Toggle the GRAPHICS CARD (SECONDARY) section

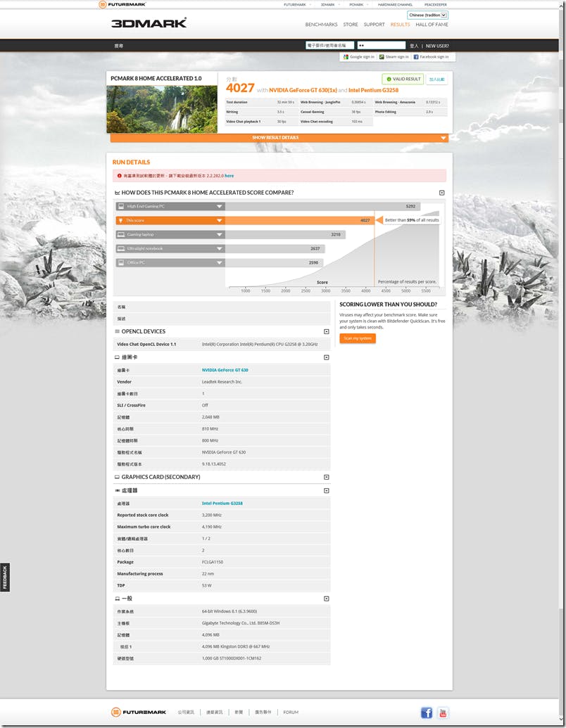[x=326, y=478]
